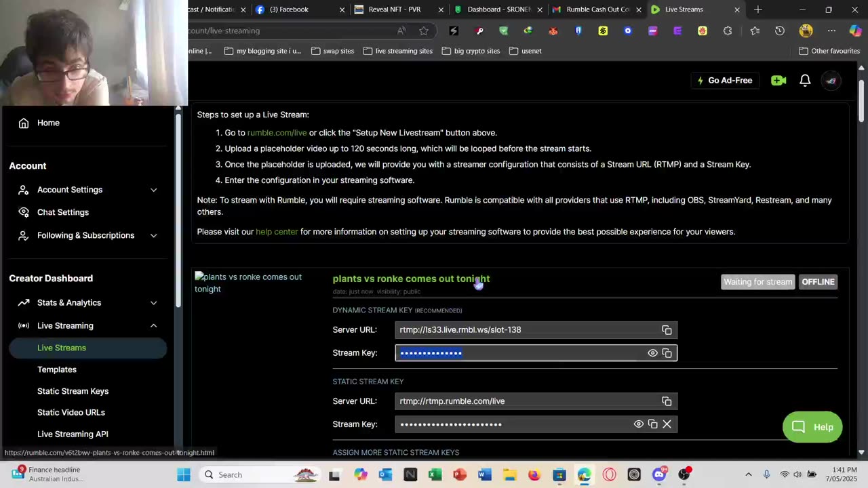Viewport: 868px width, 488px height.
Task: Expand Account Settings
Action: click(87, 190)
